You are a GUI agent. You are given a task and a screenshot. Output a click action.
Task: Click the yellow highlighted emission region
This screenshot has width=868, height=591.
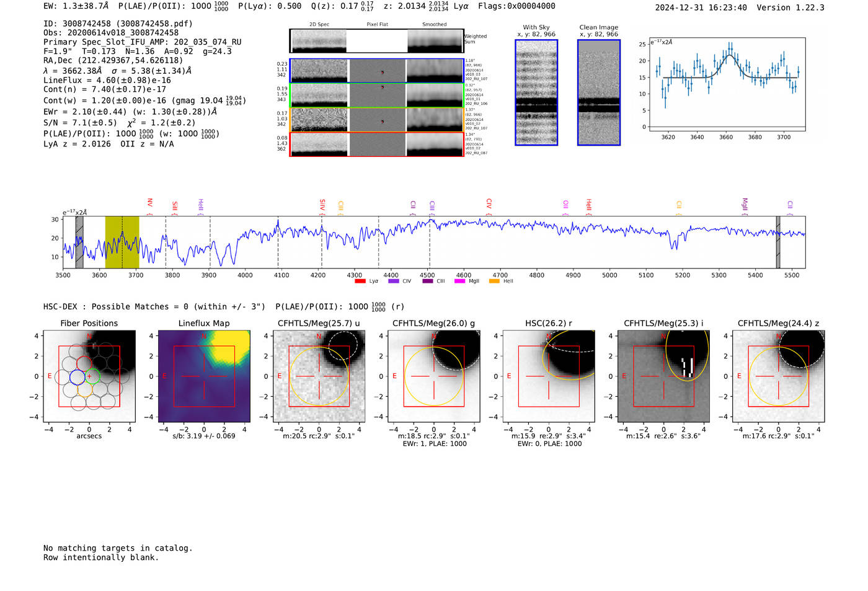pyautogui.click(x=122, y=242)
